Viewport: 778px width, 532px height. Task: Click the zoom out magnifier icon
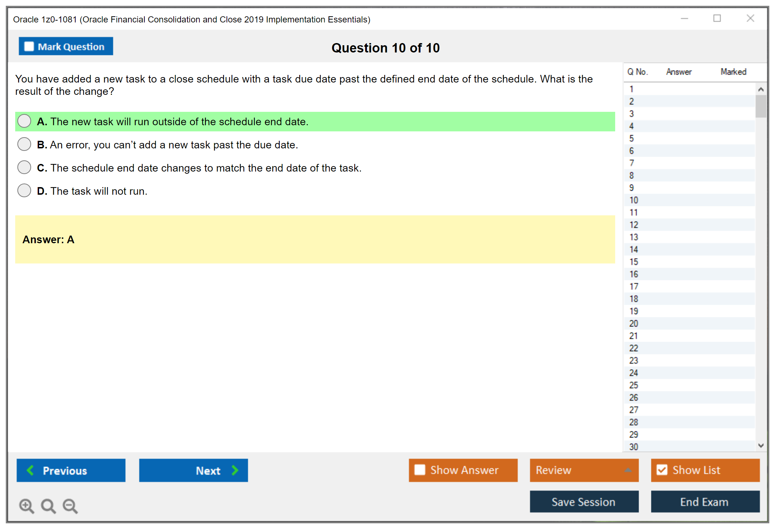point(70,506)
